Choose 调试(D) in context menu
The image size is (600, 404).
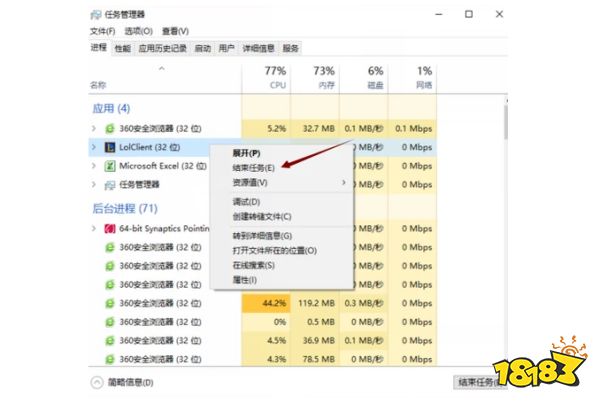click(246, 202)
